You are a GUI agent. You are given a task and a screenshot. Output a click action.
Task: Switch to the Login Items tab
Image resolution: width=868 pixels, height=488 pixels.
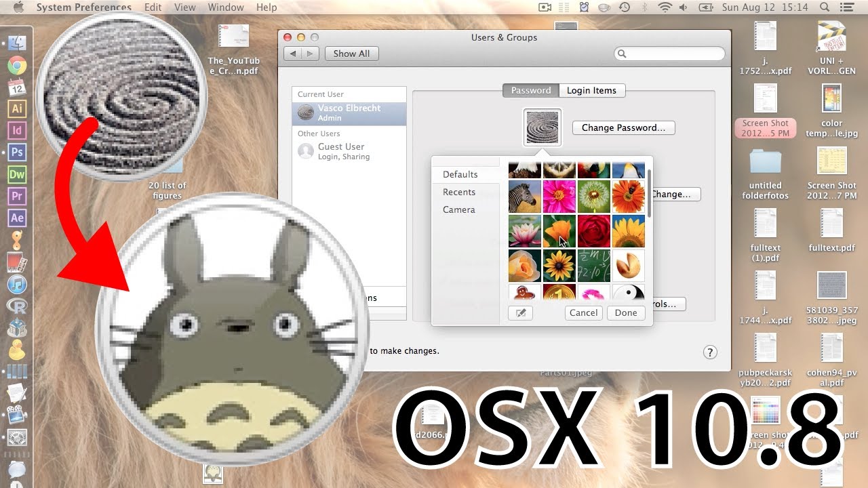point(591,90)
